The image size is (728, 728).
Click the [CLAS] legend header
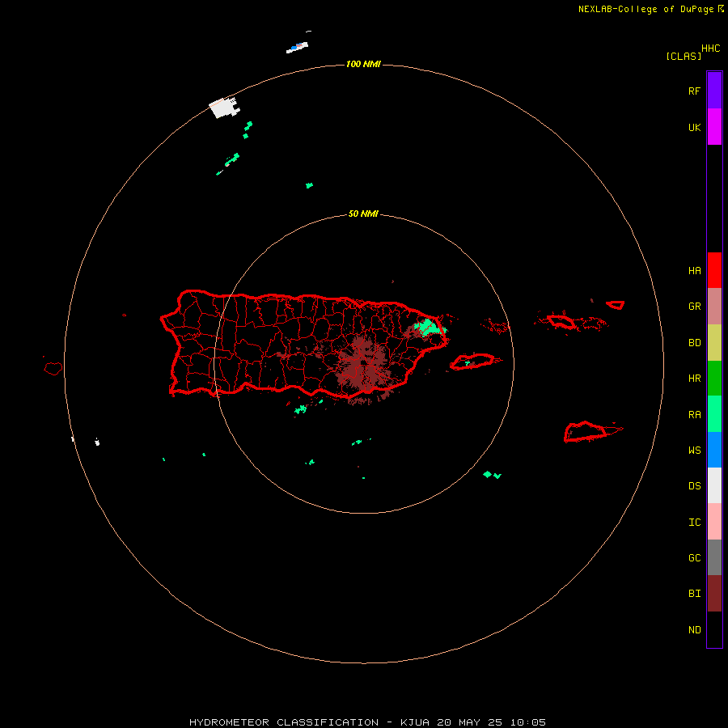tap(684, 56)
